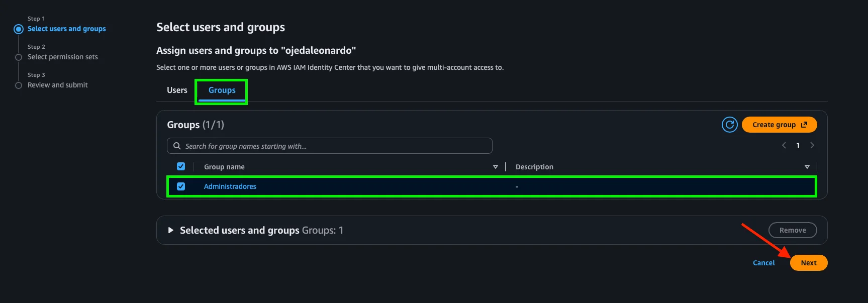The height and width of the screenshot is (303, 868).
Task: Click Step 2 Select permission sets
Action: pyautogui.click(x=63, y=57)
